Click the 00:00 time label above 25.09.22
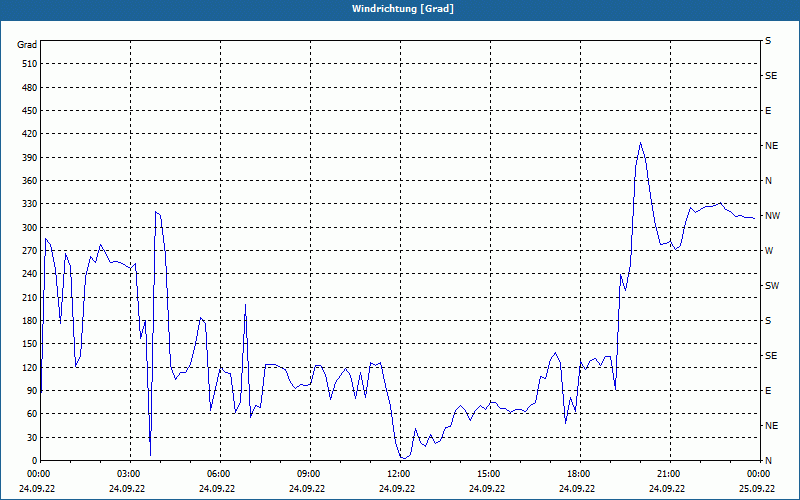Image resolution: width=800 pixels, height=500 pixels. pos(757,474)
